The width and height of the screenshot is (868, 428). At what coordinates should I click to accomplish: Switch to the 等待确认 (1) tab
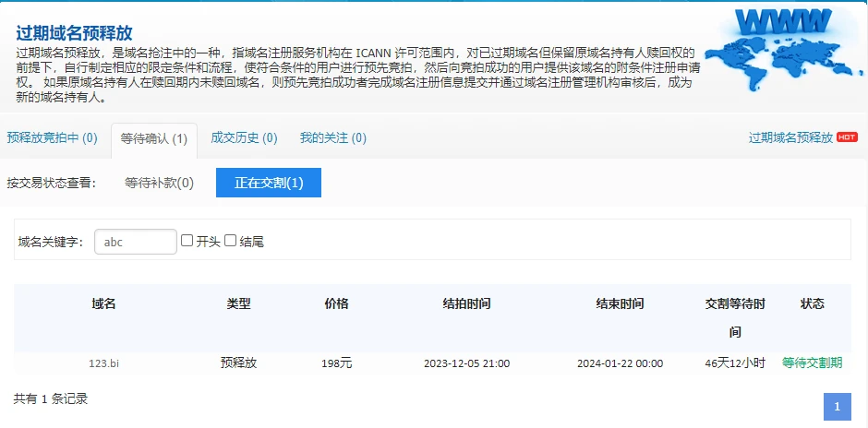click(x=154, y=139)
